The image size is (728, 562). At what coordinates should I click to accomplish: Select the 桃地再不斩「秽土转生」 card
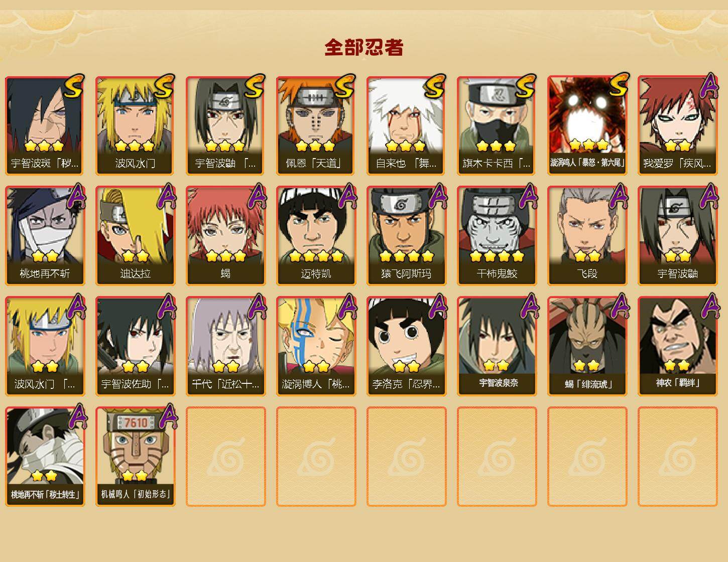[45, 457]
